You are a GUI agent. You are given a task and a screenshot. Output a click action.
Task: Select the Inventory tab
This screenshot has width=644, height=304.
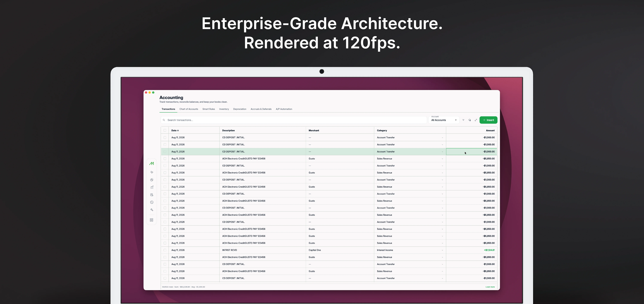tap(224, 109)
